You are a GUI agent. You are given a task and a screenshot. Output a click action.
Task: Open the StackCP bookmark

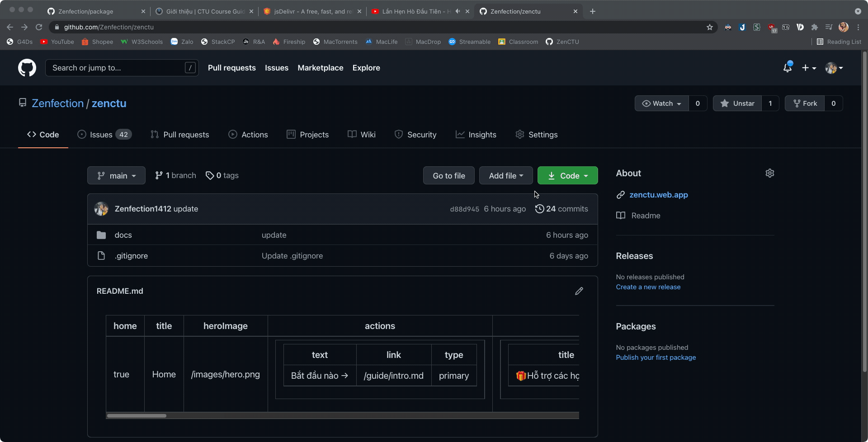(218, 42)
